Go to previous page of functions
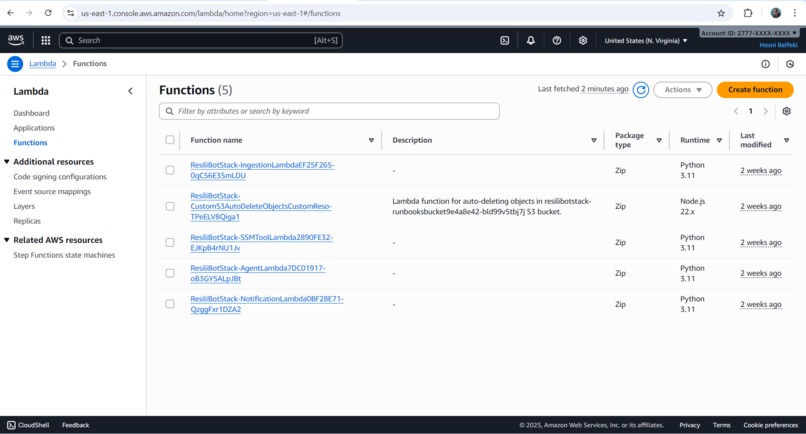806x434 pixels. tap(736, 111)
